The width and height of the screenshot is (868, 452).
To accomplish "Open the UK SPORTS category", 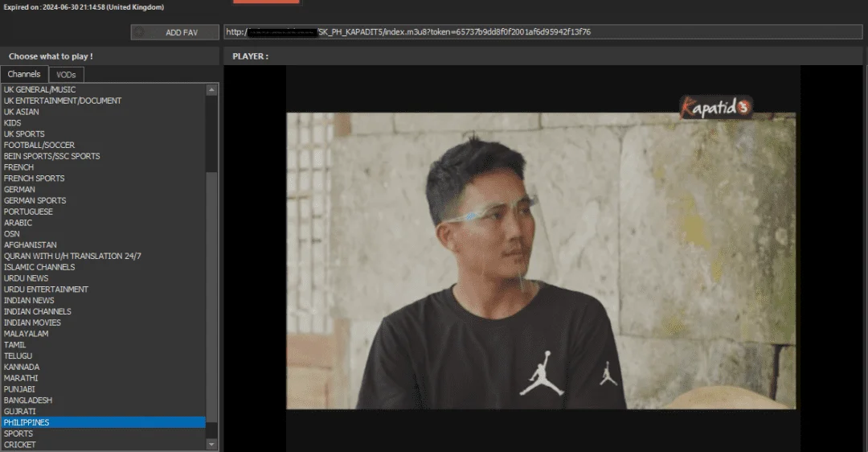I will point(103,134).
